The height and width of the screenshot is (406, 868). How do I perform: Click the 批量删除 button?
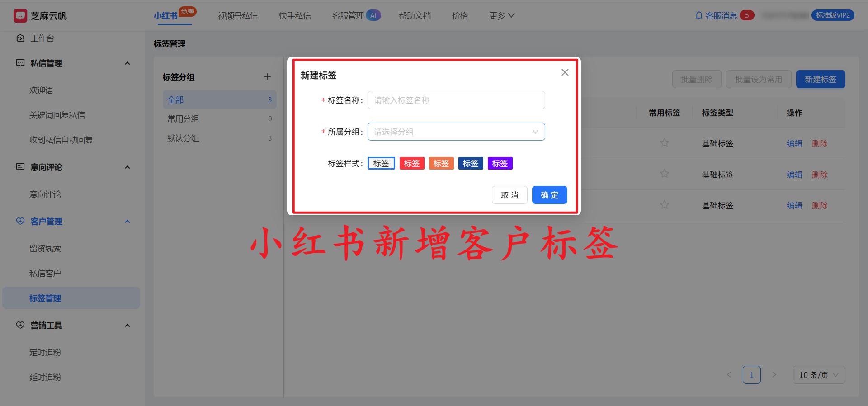click(697, 79)
